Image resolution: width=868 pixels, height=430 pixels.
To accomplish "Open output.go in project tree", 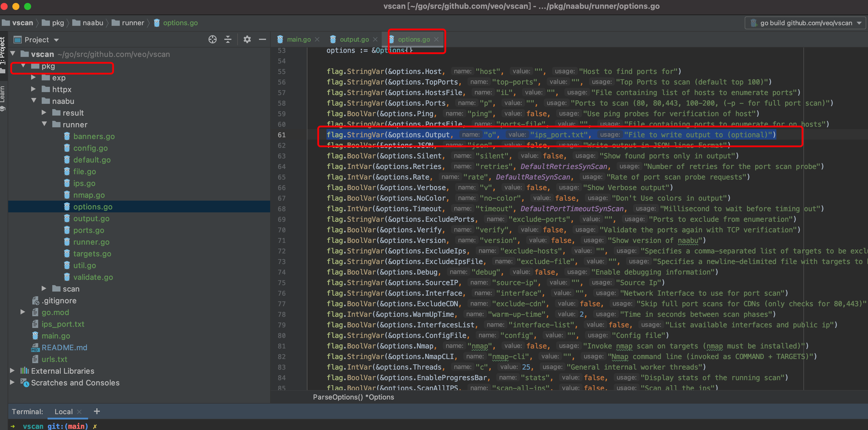I will [x=91, y=218].
